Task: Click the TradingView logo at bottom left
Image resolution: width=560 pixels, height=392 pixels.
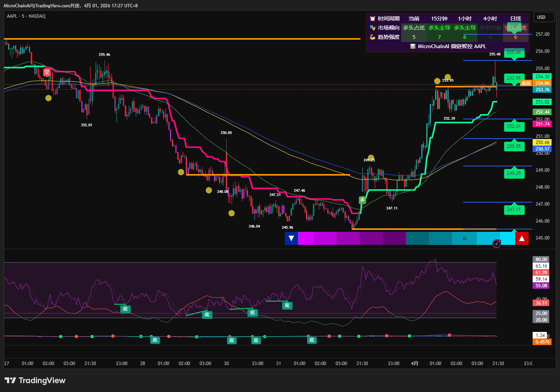Action: click(x=35, y=380)
